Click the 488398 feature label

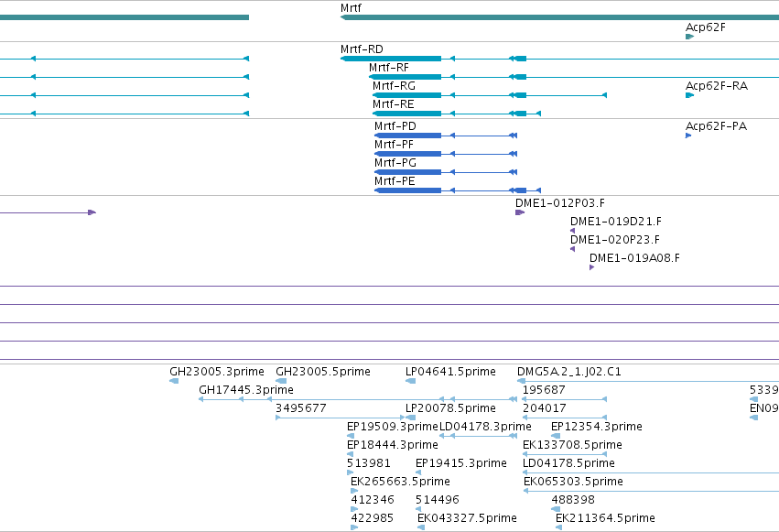click(573, 500)
